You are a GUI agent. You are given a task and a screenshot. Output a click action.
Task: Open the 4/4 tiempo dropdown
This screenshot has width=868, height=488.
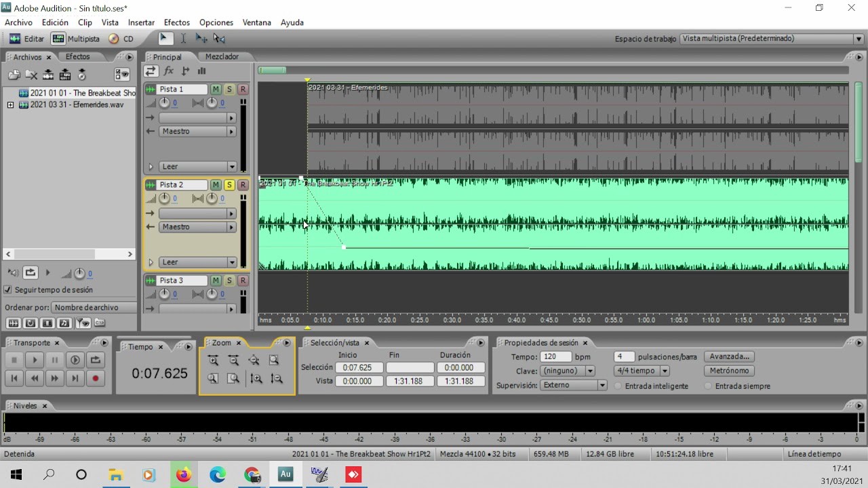tap(665, 371)
